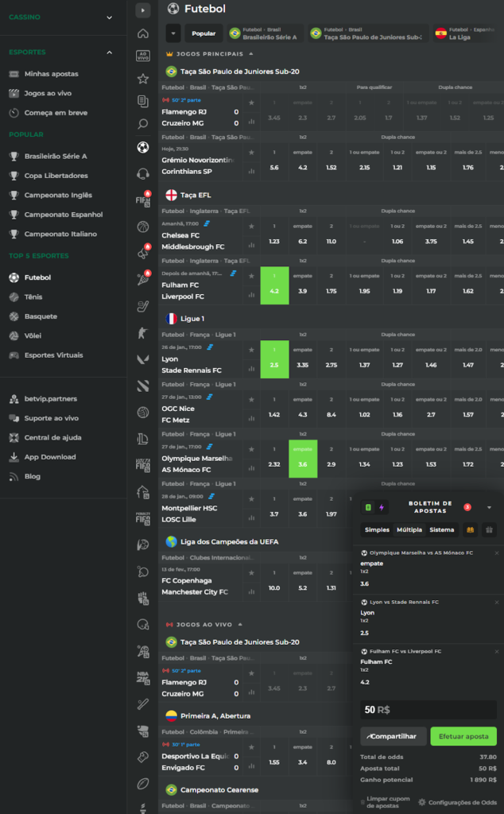Remove Fulham FC vs Liverpool FC selection
This screenshot has height=814, width=504.
click(x=497, y=651)
